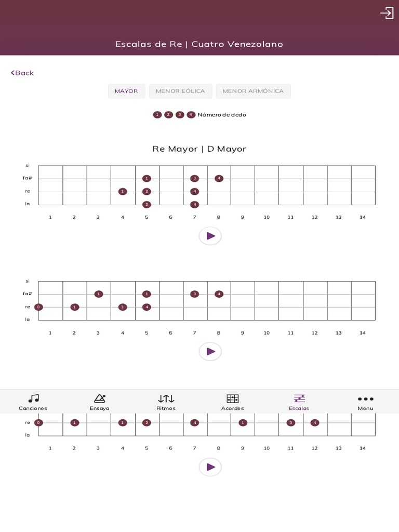Switch to MENOR EÓLICA scale tab
The width and height of the screenshot is (399, 532).
coord(180,91)
